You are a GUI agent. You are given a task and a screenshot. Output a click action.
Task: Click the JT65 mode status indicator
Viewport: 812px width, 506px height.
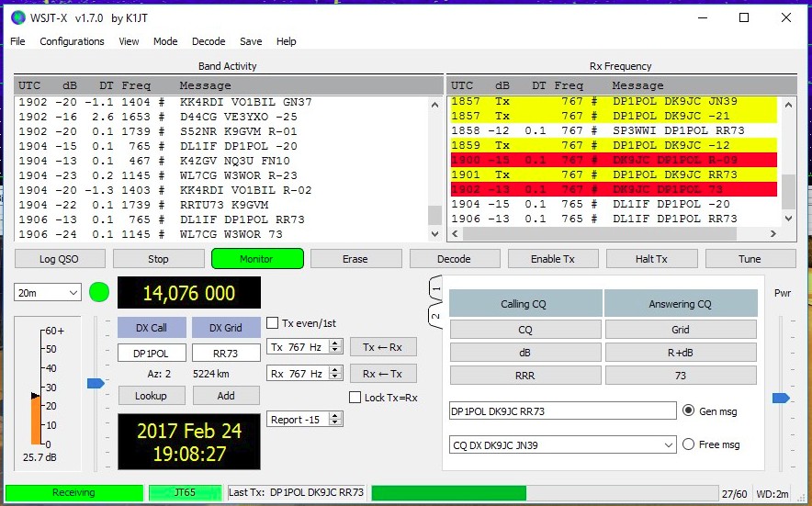tap(185, 492)
